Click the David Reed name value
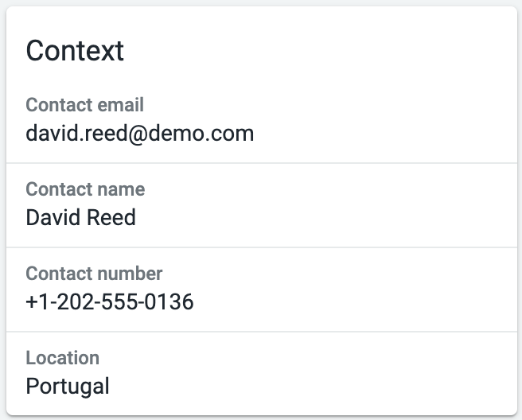Viewport: 522px width, 420px height. coord(80,217)
